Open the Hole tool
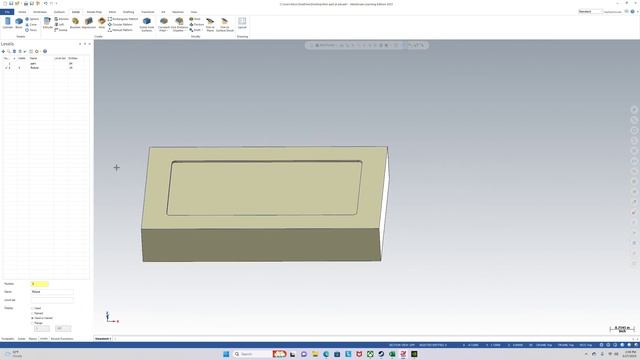This screenshot has height=360, width=640. point(102,23)
